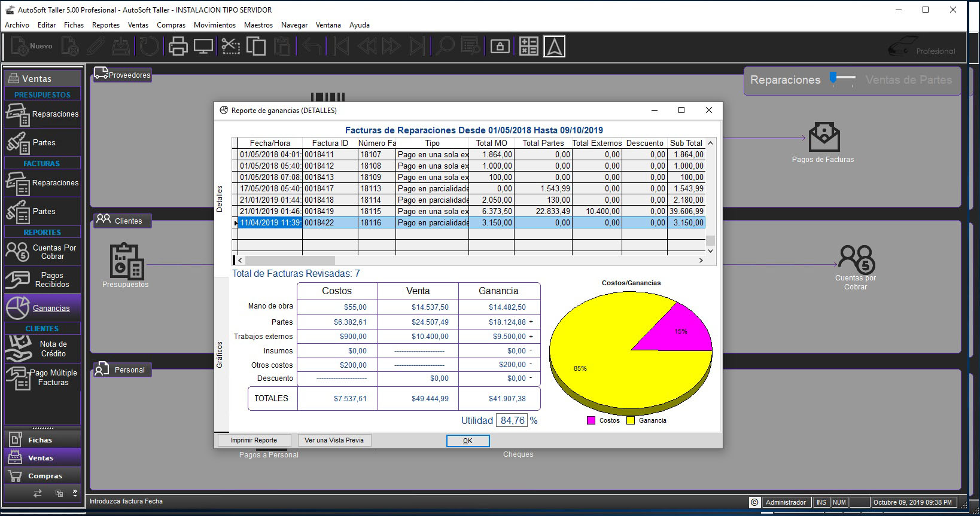Select Ganancias report in sidebar
This screenshot has height=516, width=980.
pyautogui.click(x=42, y=308)
